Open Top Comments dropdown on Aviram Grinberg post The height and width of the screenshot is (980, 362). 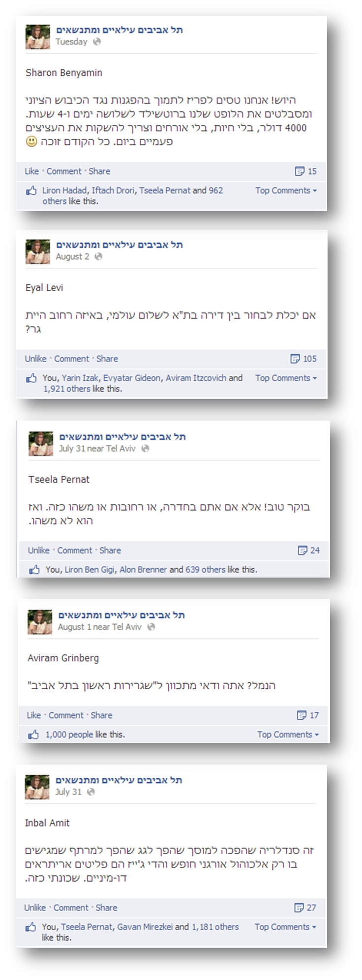tap(288, 735)
